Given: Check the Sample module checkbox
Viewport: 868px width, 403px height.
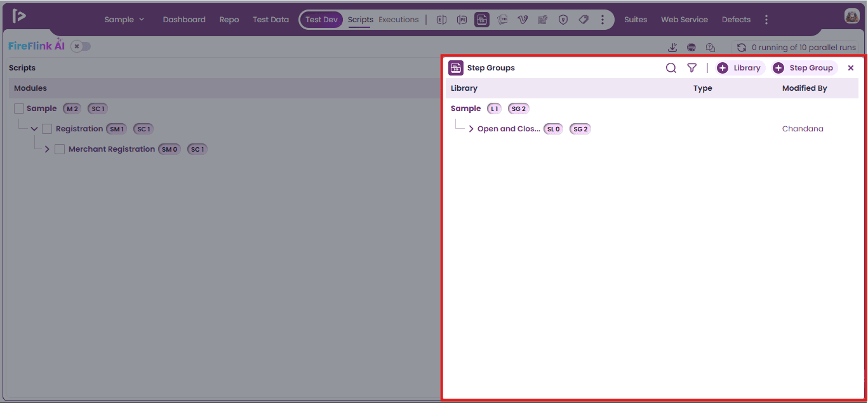Looking at the screenshot, I should click(x=19, y=109).
